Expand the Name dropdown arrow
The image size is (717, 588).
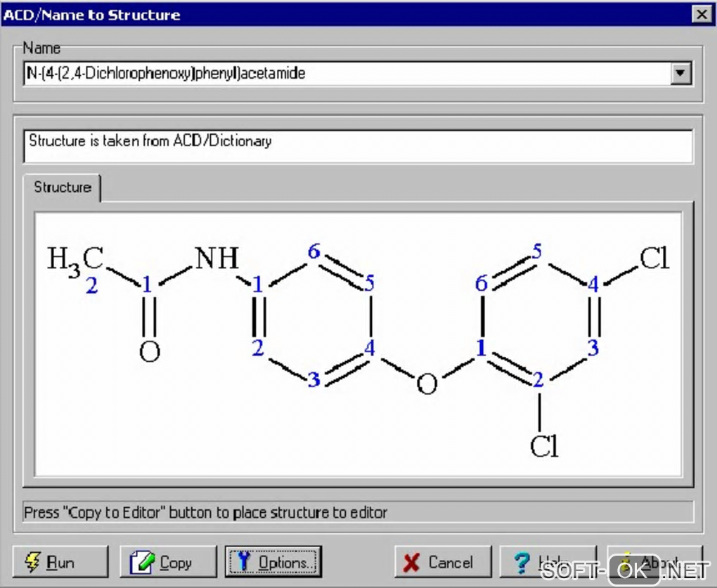[680, 73]
